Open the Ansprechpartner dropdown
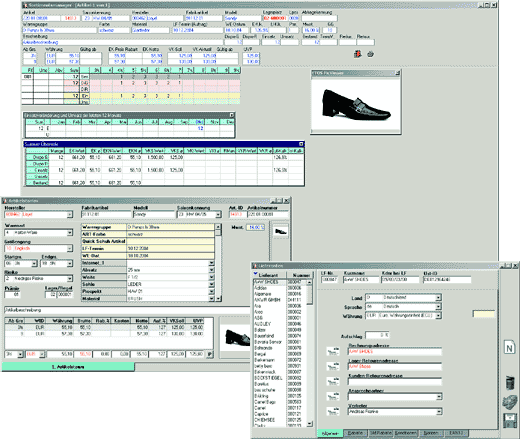Viewport: 520px width, 439px height. tap(439, 397)
